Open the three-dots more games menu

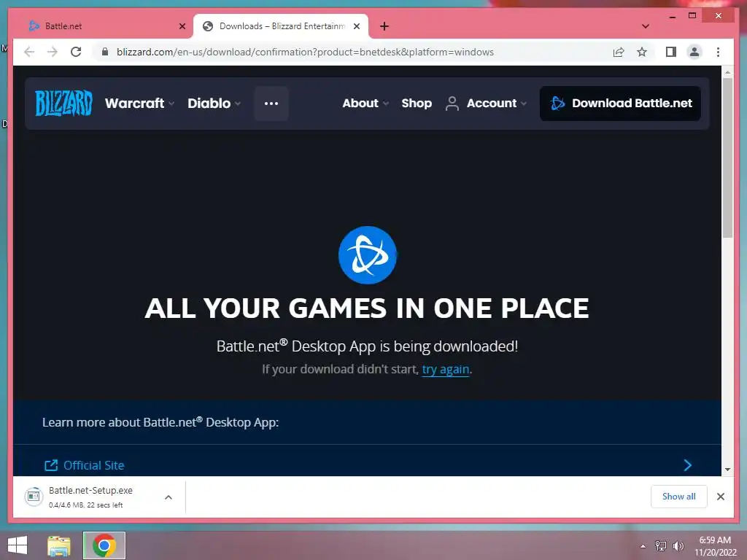click(271, 104)
